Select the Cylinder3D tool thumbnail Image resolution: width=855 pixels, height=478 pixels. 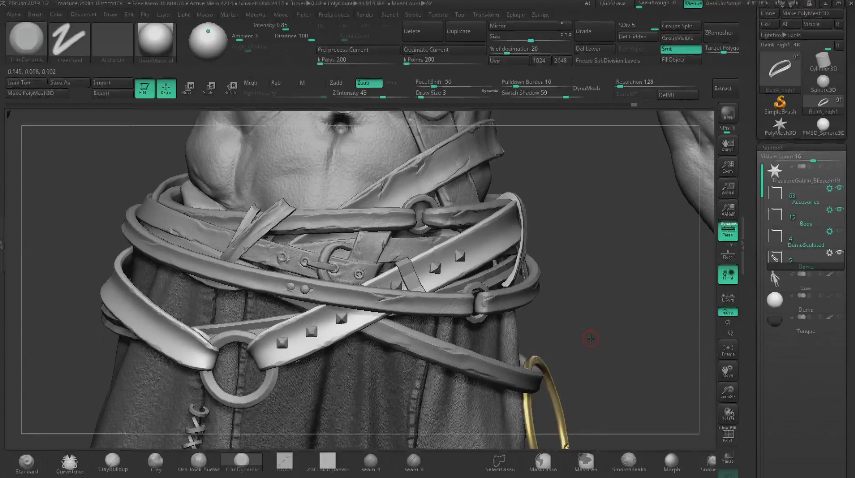(823, 61)
